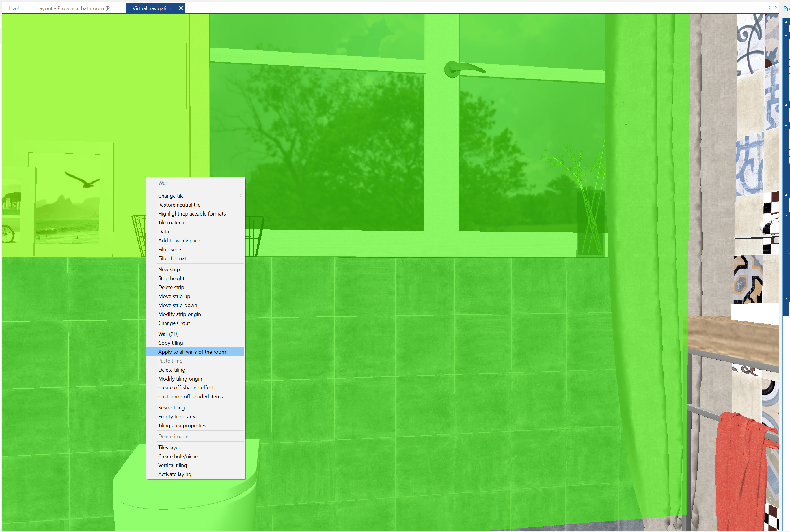Viewport: 790px width, 532px height.
Task: Choose Resize tiling
Action: click(x=195, y=407)
